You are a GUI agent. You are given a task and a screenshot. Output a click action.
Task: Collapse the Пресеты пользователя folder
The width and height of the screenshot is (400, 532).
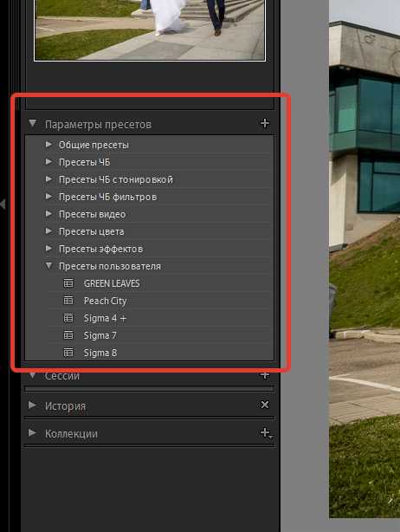49,266
